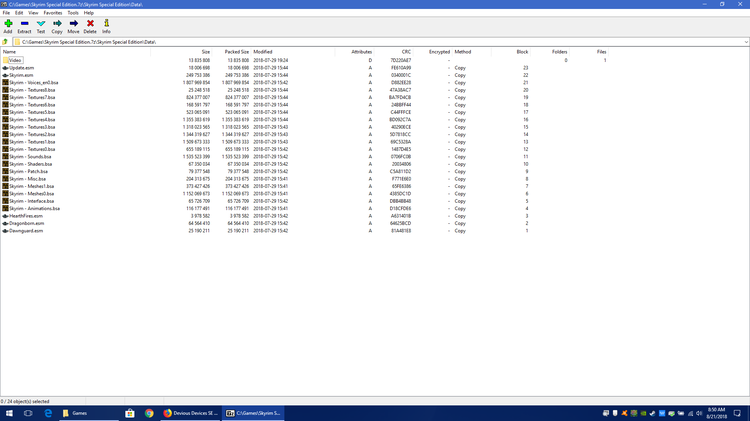Open the Windows Start menu

click(x=9, y=413)
